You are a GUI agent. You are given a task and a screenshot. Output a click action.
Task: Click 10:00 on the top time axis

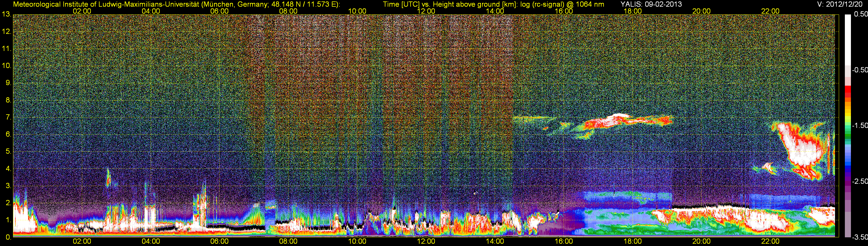tap(357, 11)
